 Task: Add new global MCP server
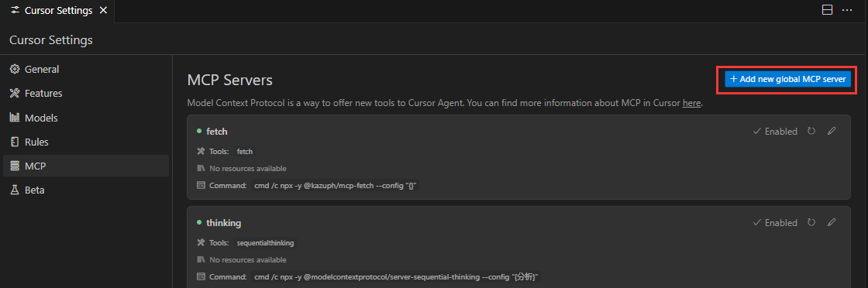(787, 79)
